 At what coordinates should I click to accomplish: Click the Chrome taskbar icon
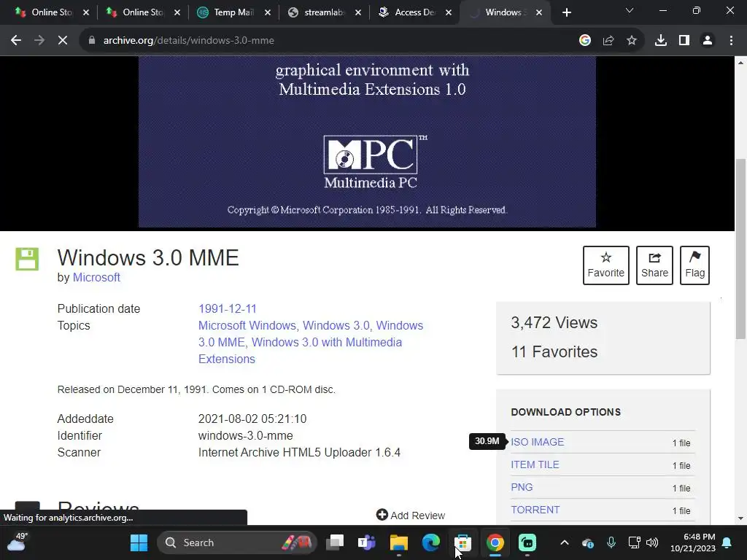coord(495,542)
